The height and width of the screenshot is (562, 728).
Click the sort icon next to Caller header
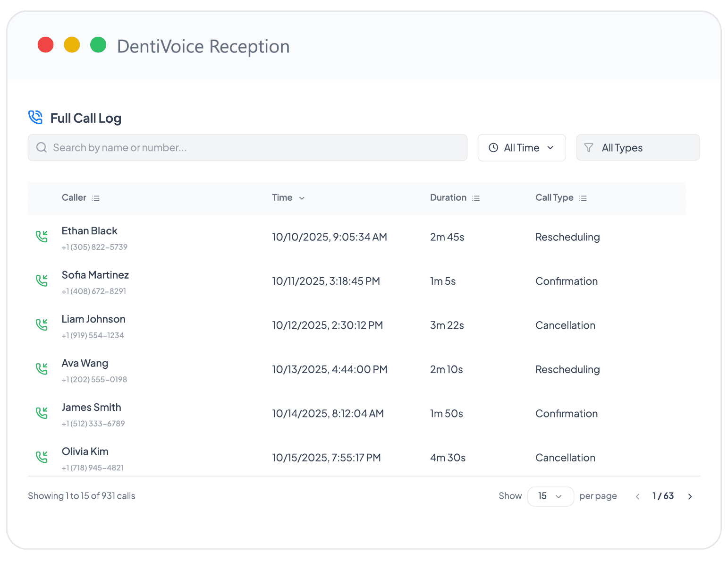(96, 197)
